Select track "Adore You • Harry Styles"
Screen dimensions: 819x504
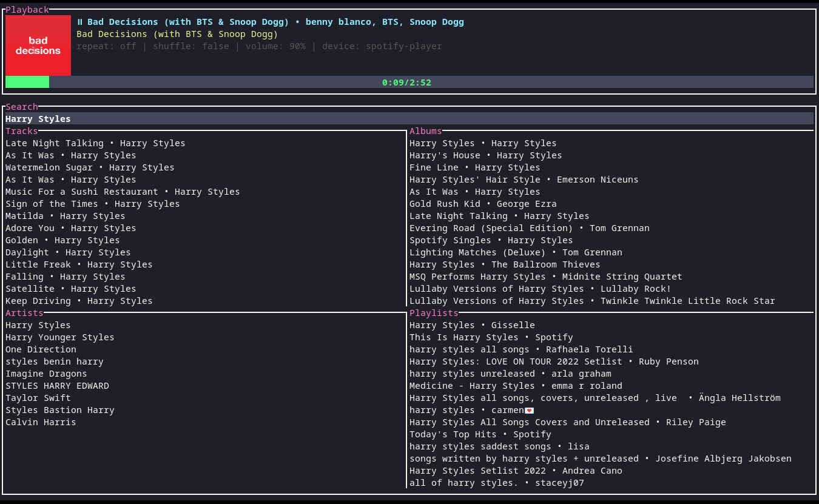[x=71, y=228]
